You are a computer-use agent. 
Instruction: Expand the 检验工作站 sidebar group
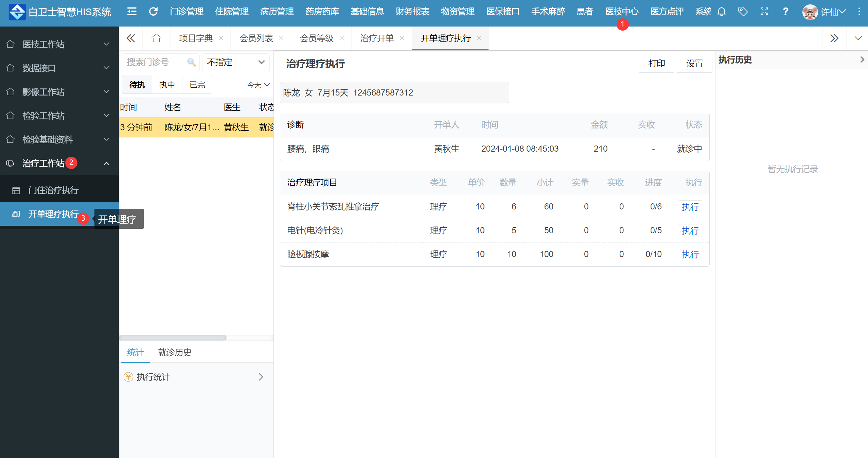click(59, 116)
